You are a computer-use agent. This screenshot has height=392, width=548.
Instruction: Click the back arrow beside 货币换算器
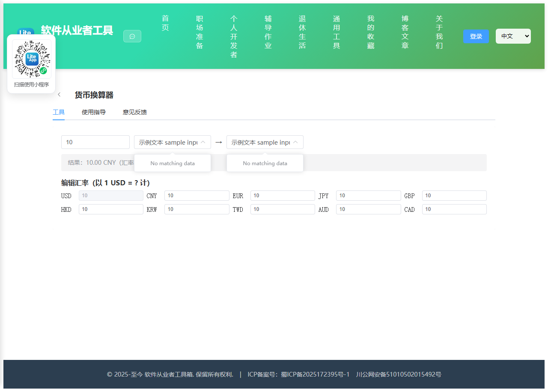click(59, 95)
